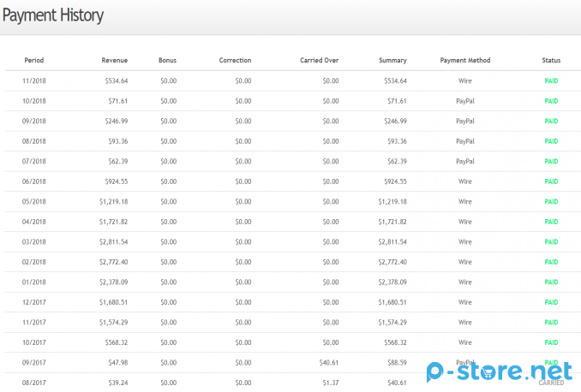Screen dimensions: 581x392
Task: Select the 12/2017 period entry
Action: tap(33, 302)
